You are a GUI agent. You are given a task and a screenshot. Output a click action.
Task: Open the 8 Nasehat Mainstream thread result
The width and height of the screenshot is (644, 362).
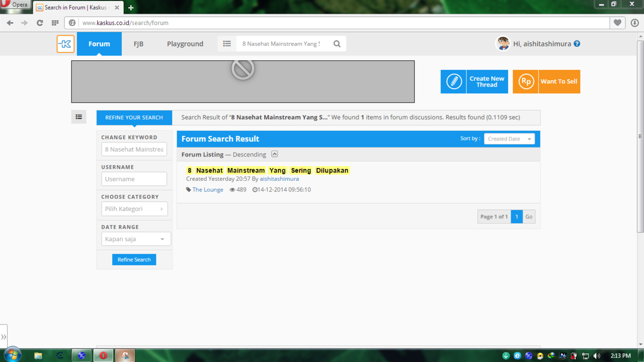268,171
